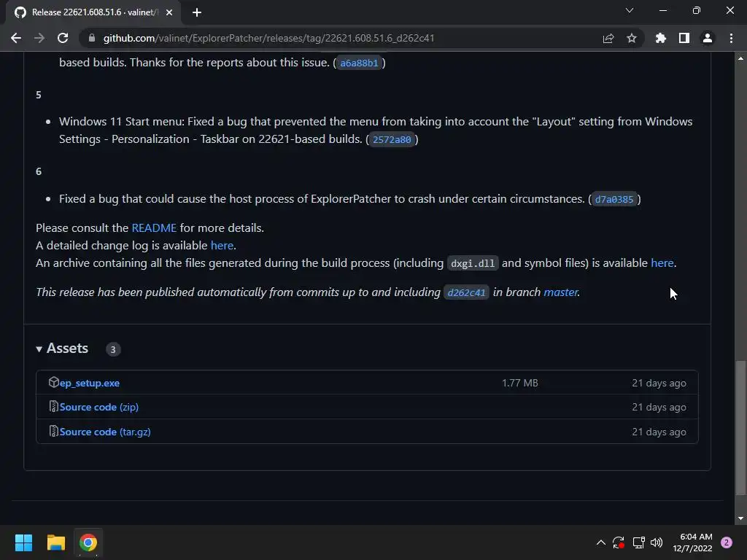The width and height of the screenshot is (747, 560).
Task: Open the Chrome extensions puzzle menu
Action: [x=661, y=38]
